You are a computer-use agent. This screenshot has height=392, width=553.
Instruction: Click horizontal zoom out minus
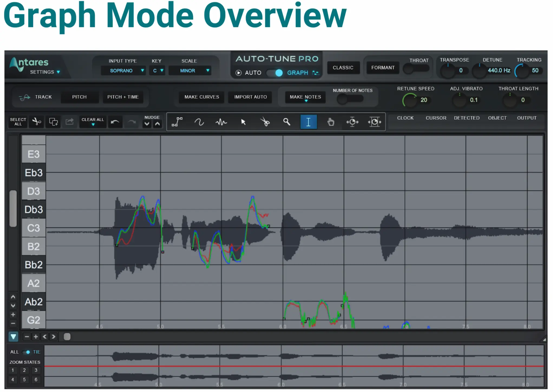click(x=27, y=337)
